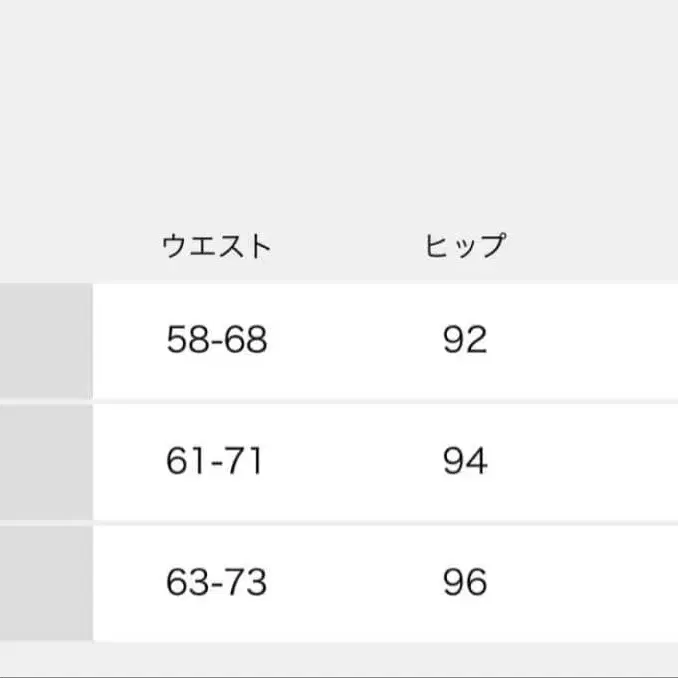
Task: Click the ウエスト column header
Action: [x=216, y=246]
